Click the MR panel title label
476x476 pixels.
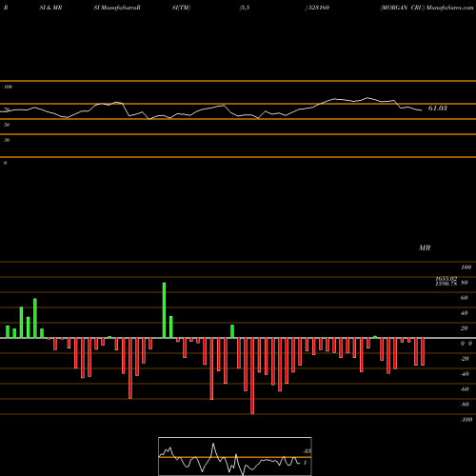[425, 248]
